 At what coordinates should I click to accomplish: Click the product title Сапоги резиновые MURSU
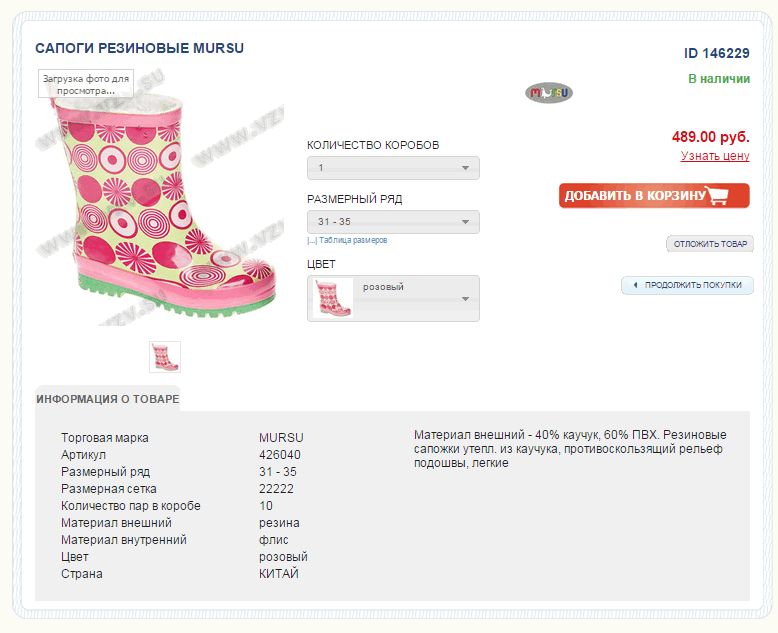139,48
